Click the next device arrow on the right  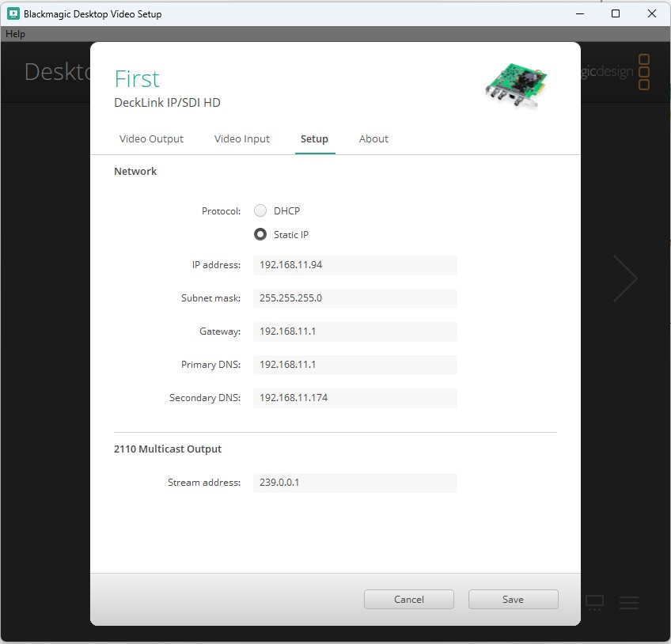point(625,278)
